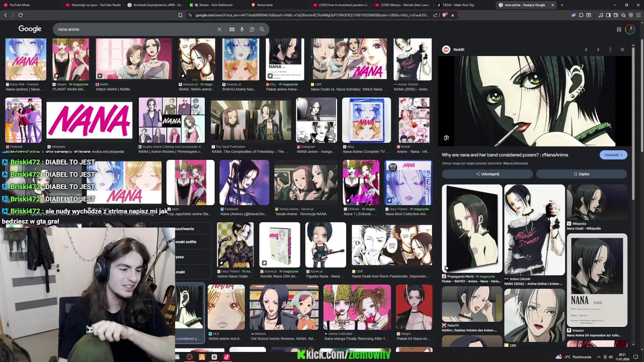The height and width of the screenshot is (362, 644).
Task: Open new browser tab with plus
Action: coord(562,5)
